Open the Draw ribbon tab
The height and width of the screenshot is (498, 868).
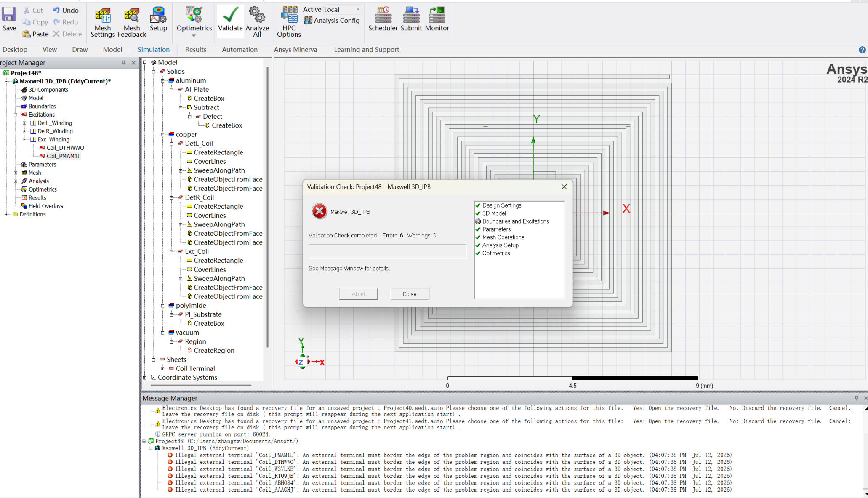80,50
